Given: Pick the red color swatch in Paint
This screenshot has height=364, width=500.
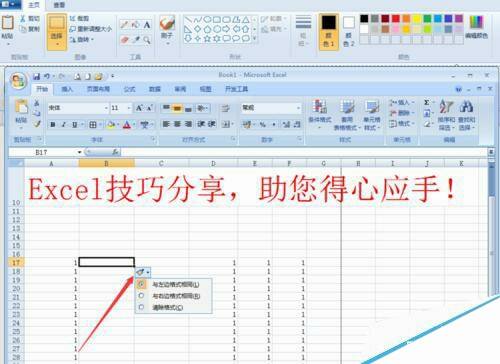Looking at the screenshot, I should pyautogui.click(x=396, y=18).
